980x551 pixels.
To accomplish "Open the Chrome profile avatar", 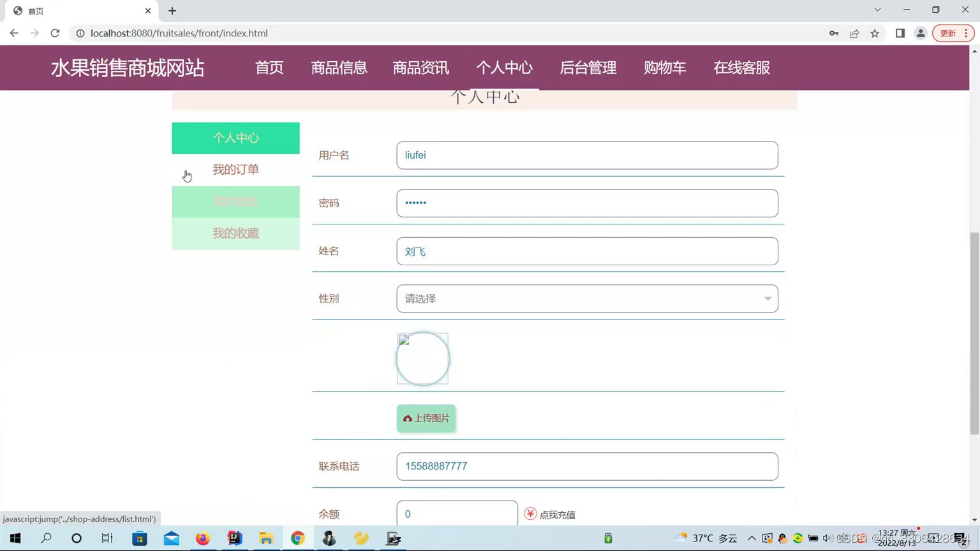I will (x=921, y=33).
